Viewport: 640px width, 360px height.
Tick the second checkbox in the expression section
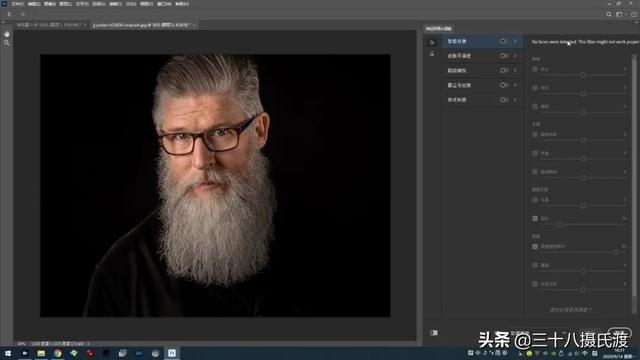pos(535,88)
